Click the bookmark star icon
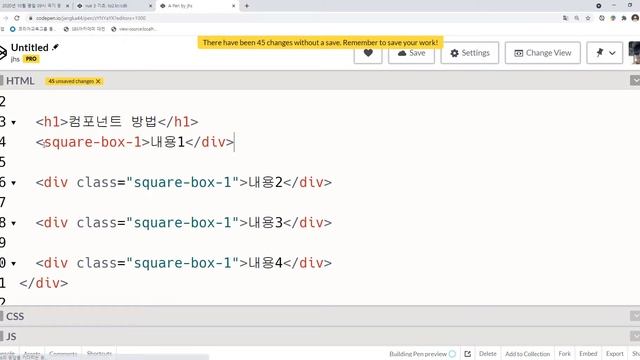640x360 pixels. tap(588, 18)
